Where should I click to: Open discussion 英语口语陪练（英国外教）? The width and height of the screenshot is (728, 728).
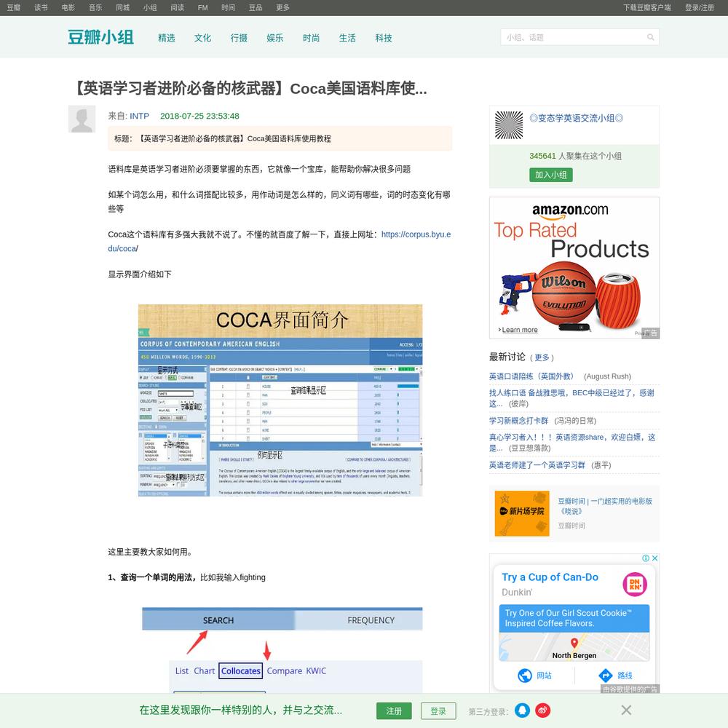[x=531, y=376]
